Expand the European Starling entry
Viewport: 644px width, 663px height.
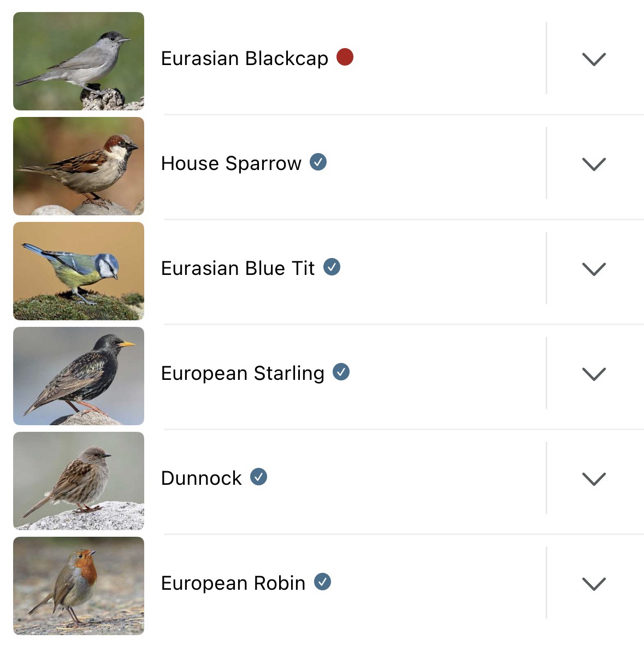tap(594, 374)
